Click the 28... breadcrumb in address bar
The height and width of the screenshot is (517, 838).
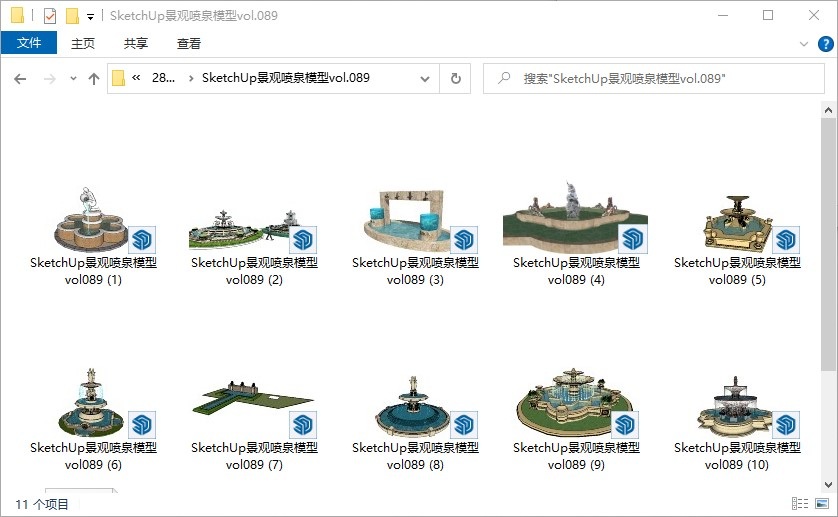[x=163, y=78]
